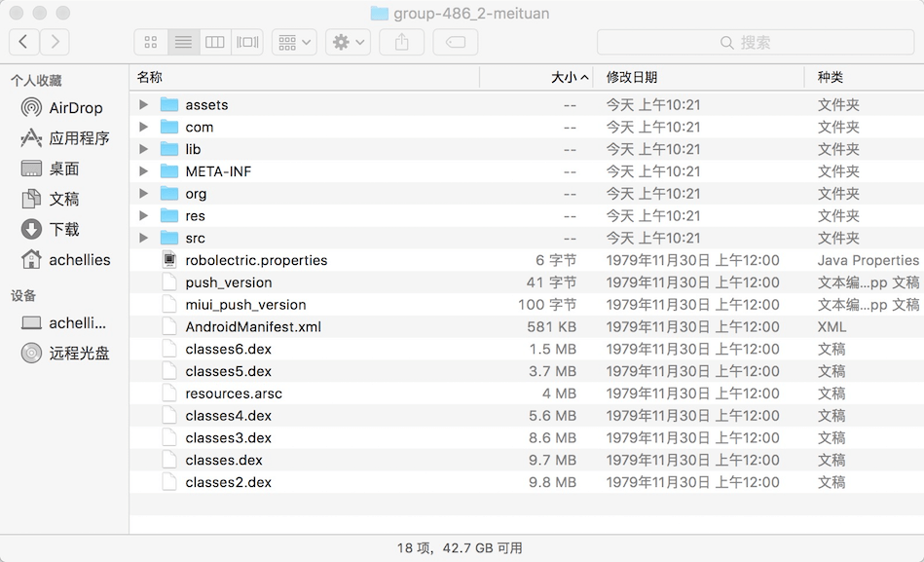Open the arrange-by grouping dropdown
924x562 pixels.
tap(294, 42)
